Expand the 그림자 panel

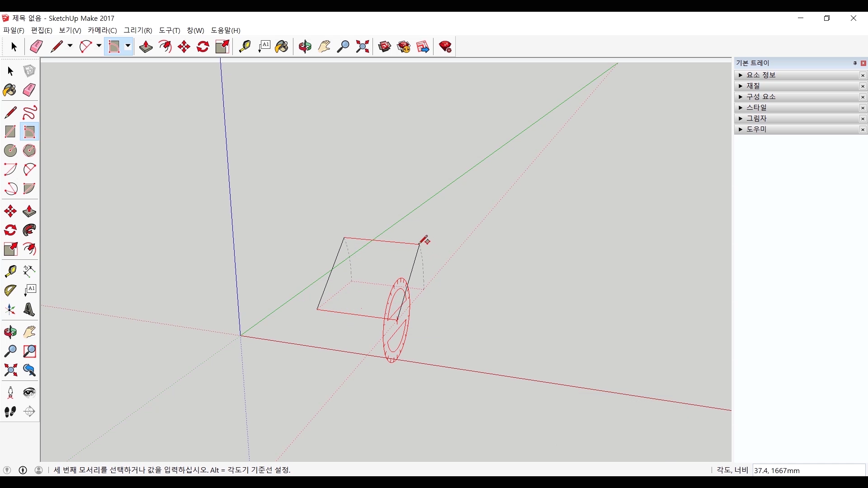756,118
